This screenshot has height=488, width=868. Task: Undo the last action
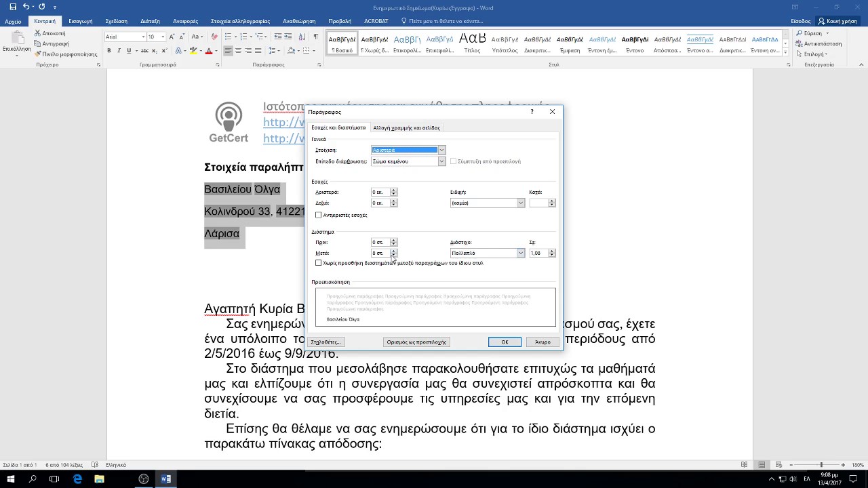(26, 7)
